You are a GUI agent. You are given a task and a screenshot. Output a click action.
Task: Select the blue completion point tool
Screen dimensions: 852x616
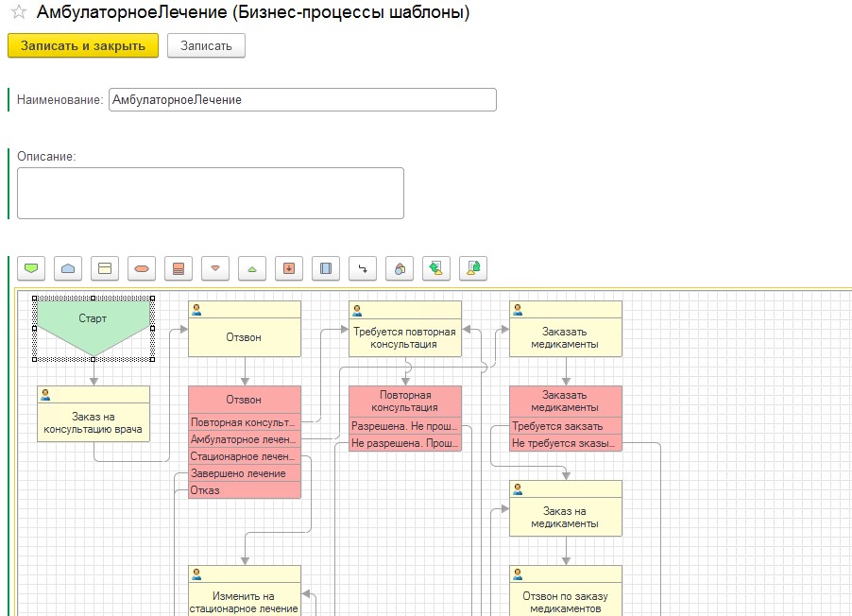(68, 268)
